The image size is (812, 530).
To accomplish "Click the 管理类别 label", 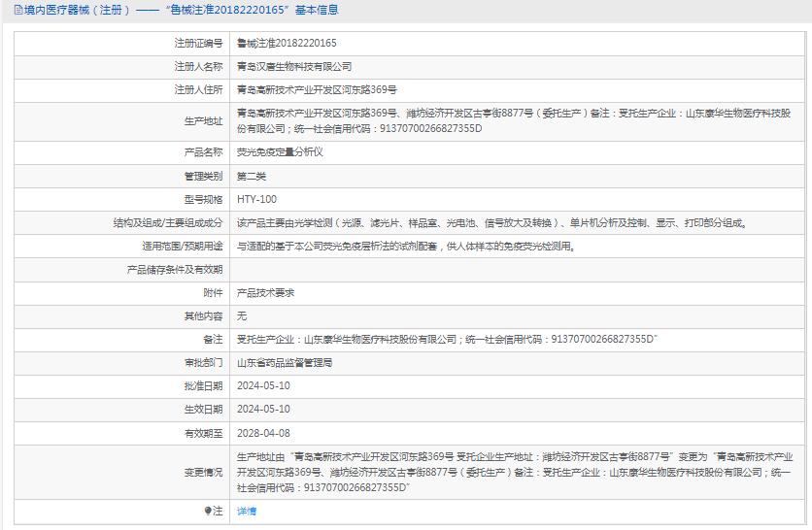I will [204, 177].
